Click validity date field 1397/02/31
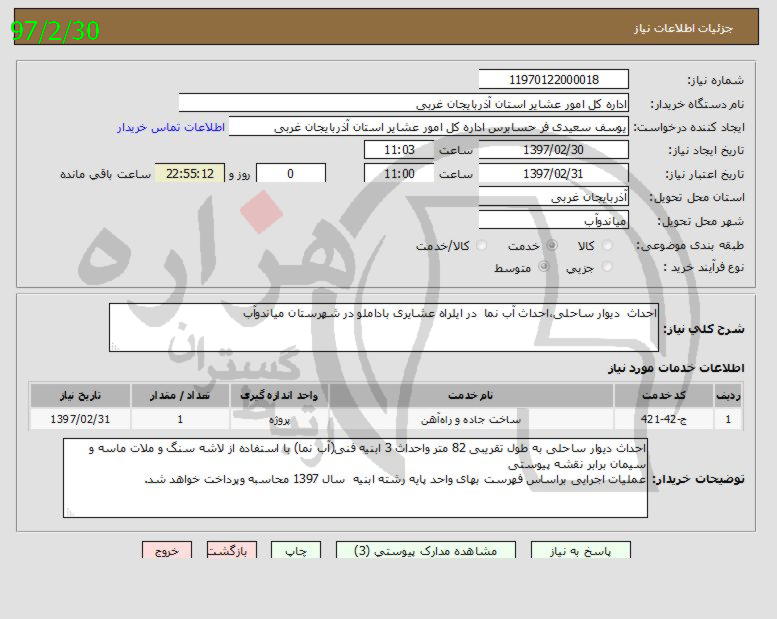The width and height of the screenshot is (777, 619). (x=554, y=173)
